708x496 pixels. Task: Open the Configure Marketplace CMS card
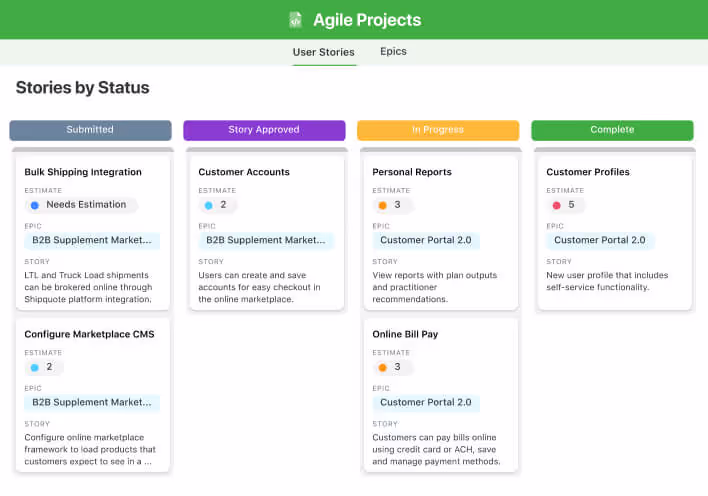[x=90, y=334]
